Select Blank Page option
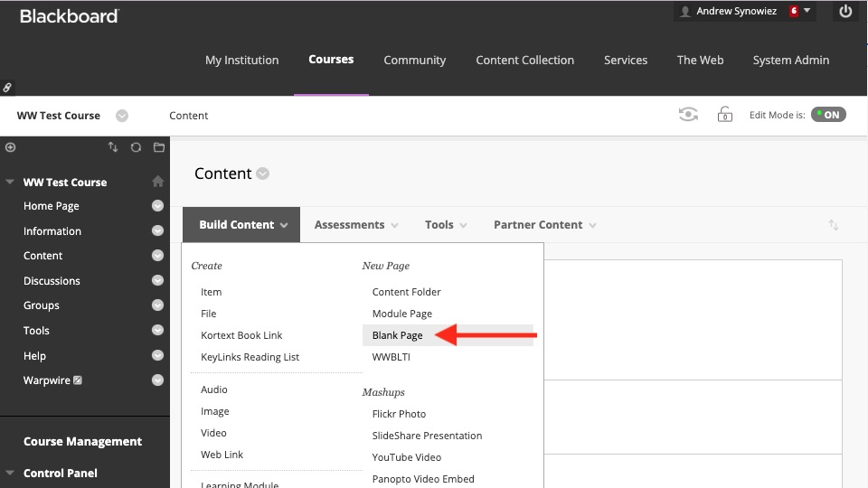Screen dimensions: 868x488 [398, 335]
